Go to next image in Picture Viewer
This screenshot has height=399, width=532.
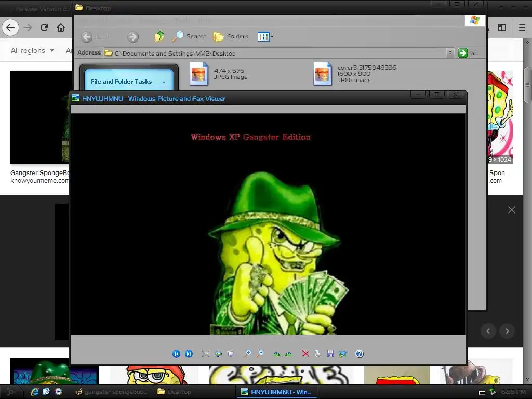189,354
